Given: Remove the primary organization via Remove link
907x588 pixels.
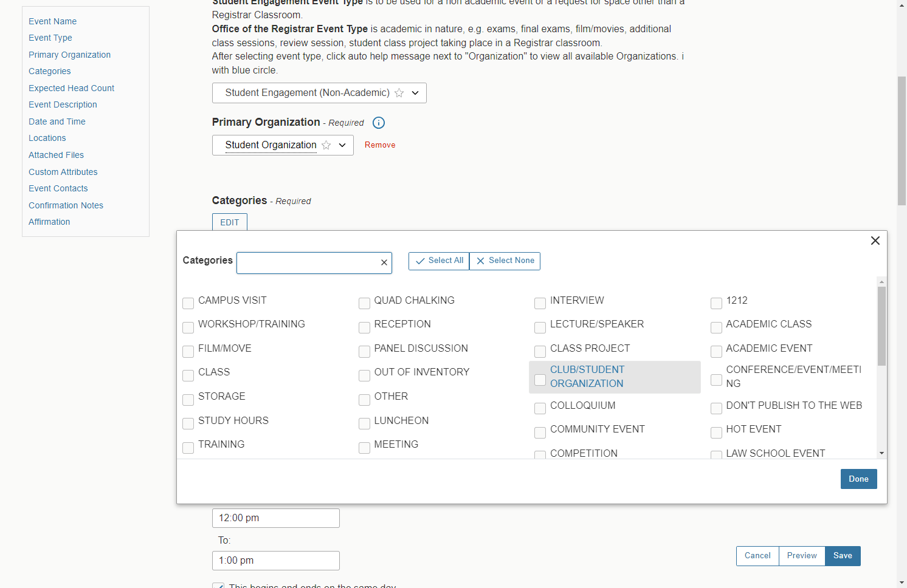Looking at the screenshot, I should tap(380, 145).
